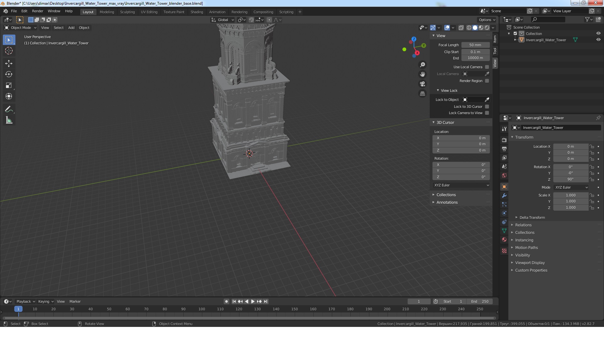Open the World properties tab

pos(504,175)
